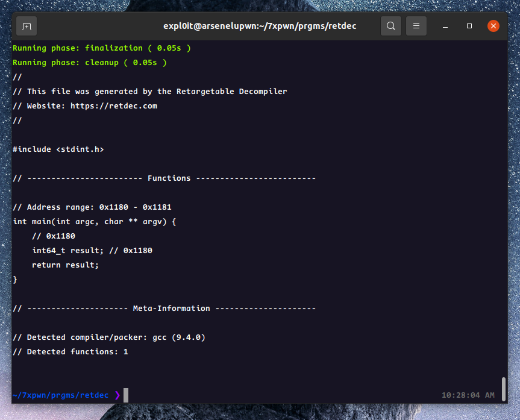Click the search magnifier icon

pyautogui.click(x=391, y=26)
